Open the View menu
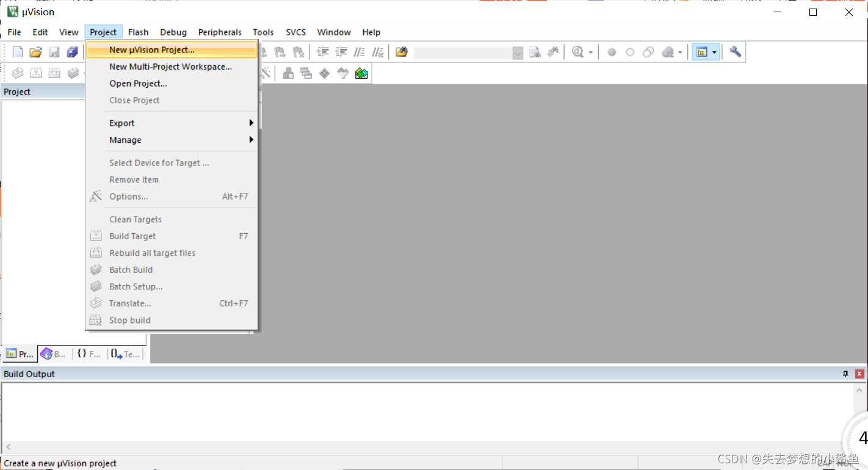Viewport: 868px width, 470px height. pos(69,32)
